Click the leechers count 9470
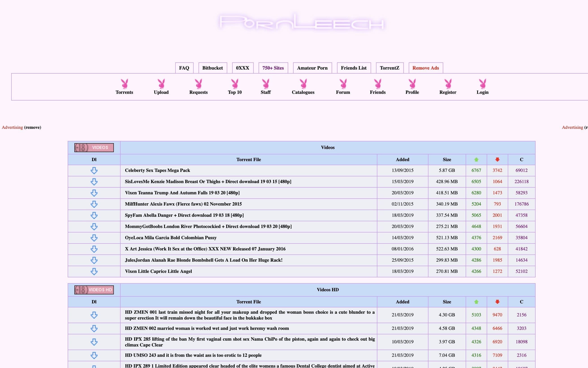This screenshot has width=588, height=368. click(497, 315)
